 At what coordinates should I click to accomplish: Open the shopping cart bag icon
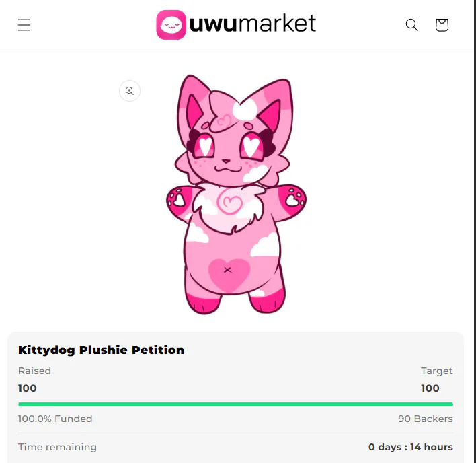click(442, 25)
